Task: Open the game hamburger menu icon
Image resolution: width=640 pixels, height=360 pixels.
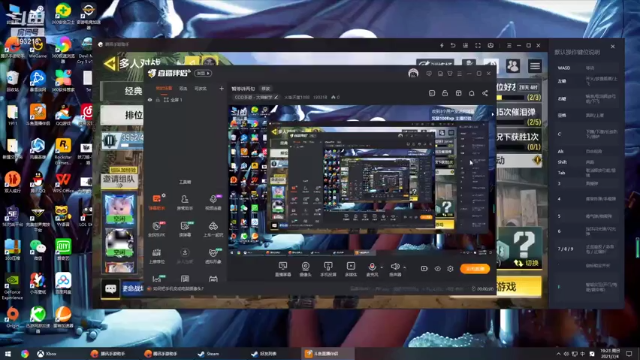Action: pos(535,66)
